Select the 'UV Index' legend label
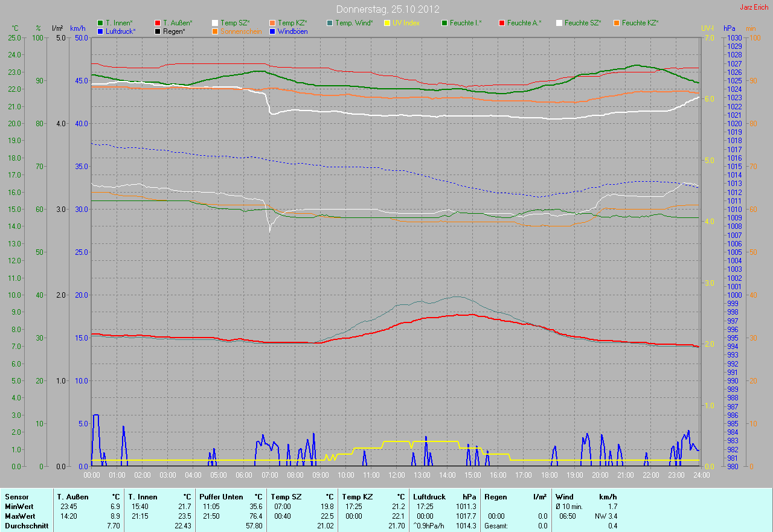This screenshot has height=532, width=773. 406,23
